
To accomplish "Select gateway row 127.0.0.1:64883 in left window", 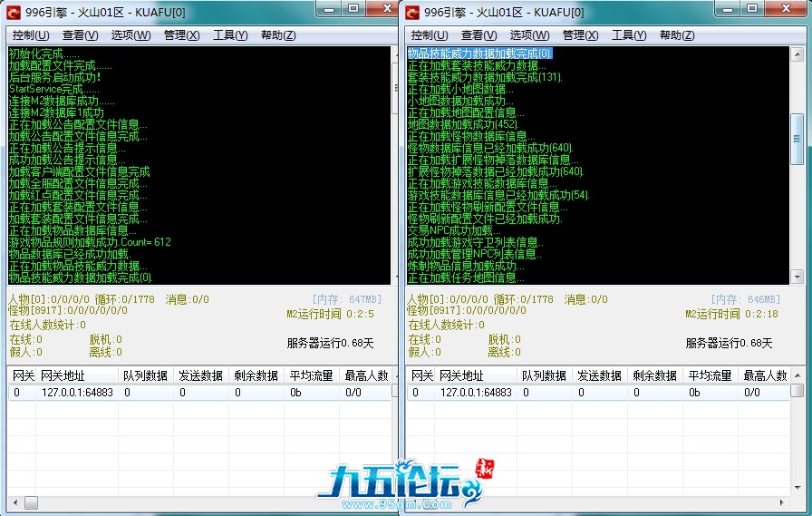I will coord(199,392).
